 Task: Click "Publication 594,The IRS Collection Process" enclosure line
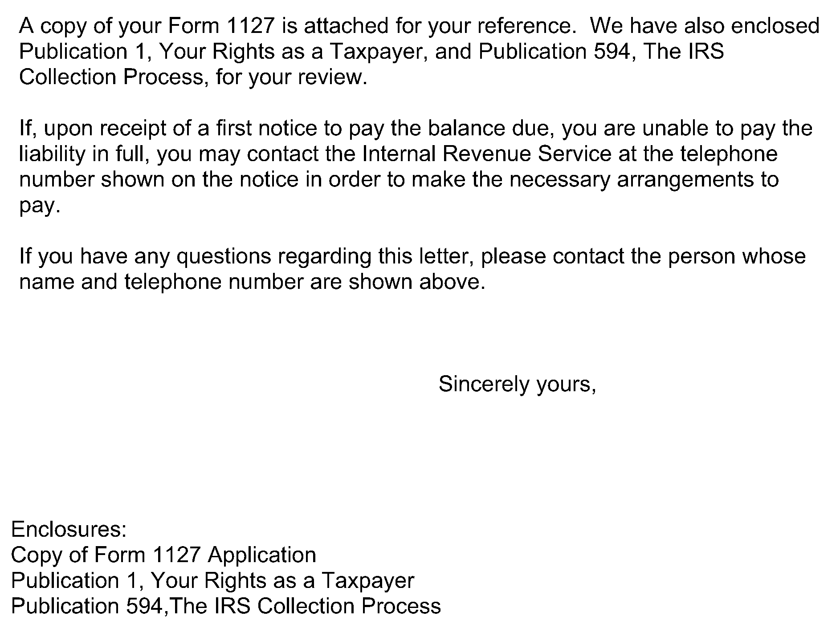click(226, 607)
